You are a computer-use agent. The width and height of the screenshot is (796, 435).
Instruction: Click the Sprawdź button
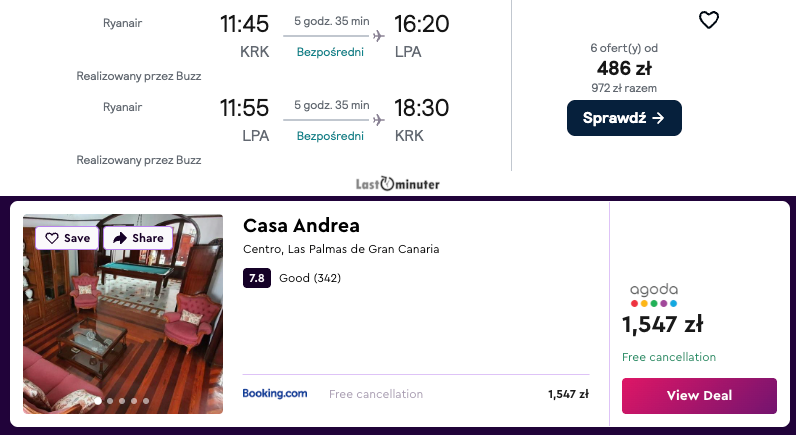[624, 118]
